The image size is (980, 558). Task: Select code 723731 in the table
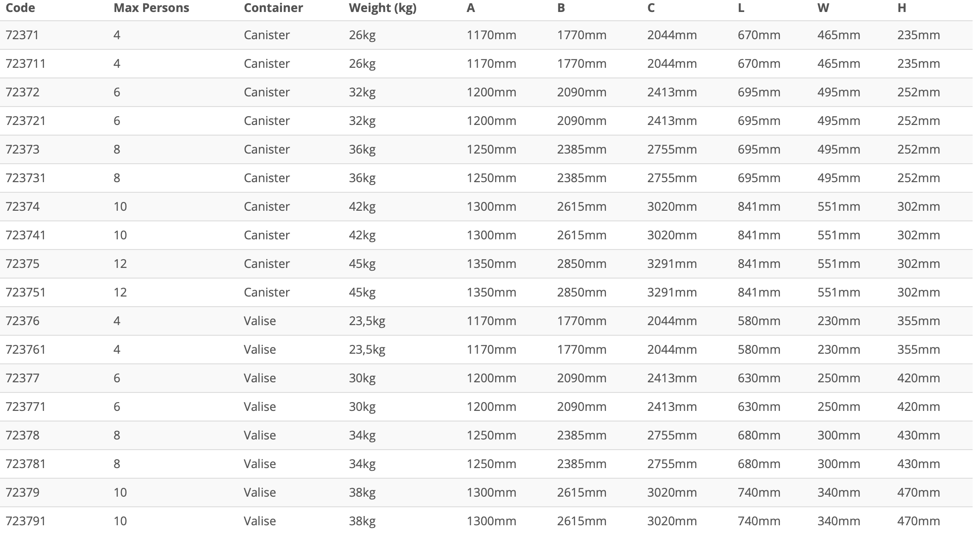pos(26,178)
